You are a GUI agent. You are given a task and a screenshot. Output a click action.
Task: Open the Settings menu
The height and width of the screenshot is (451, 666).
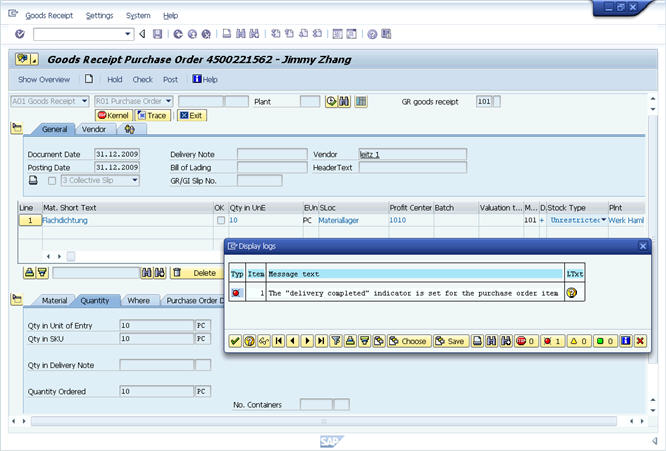tap(99, 16)
